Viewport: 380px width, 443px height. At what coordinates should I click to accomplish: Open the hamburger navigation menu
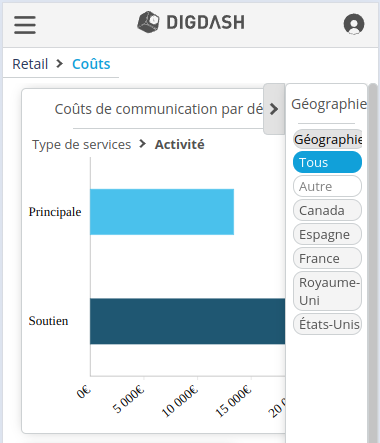pos(25,25)
